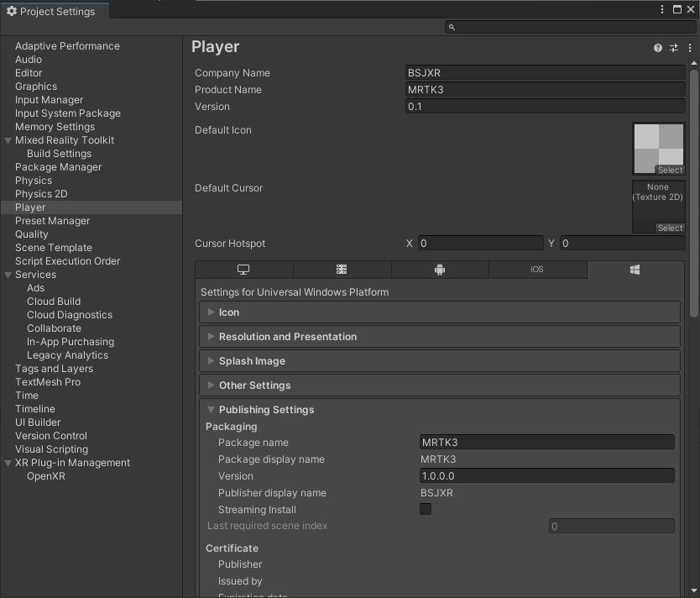
Task: Select Quality in the settings list
Action: coord(32,234)
